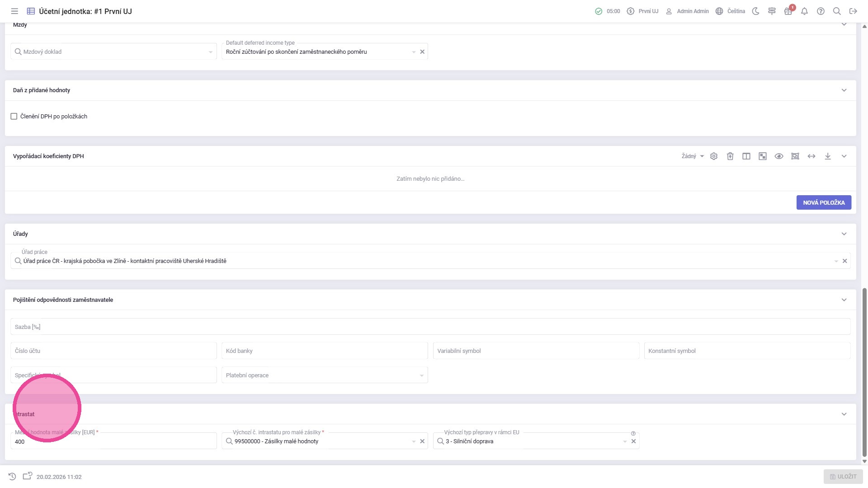
Task: Open Platební operace dropdown
Action: [x=325, y=375]
